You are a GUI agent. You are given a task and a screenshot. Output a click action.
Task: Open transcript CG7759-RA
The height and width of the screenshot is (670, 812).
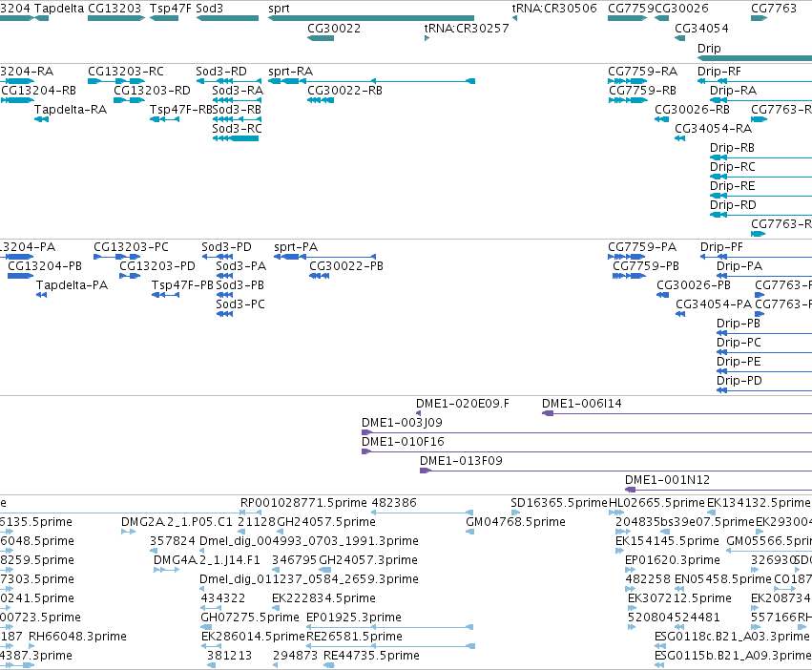pos(627,81)
